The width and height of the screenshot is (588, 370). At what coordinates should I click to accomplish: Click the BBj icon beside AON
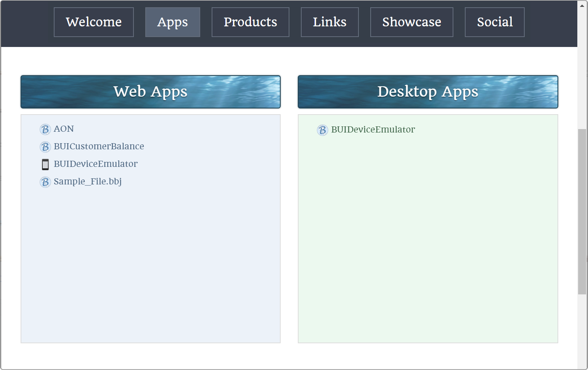click(45, 129)
